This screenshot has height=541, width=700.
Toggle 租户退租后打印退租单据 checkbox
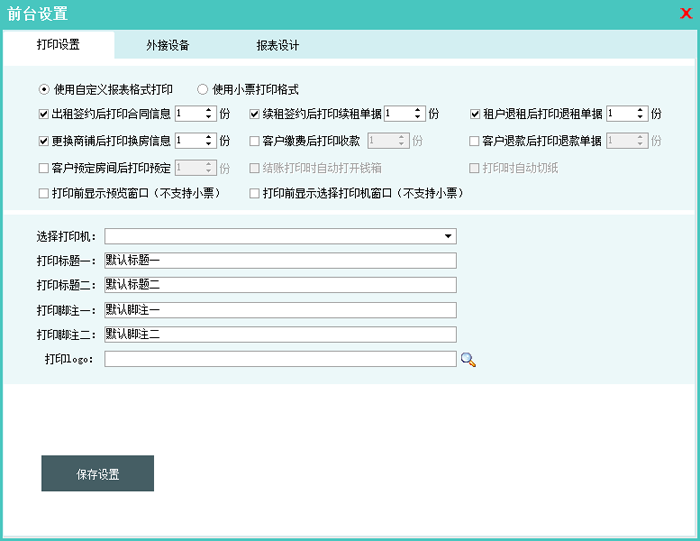475,114
